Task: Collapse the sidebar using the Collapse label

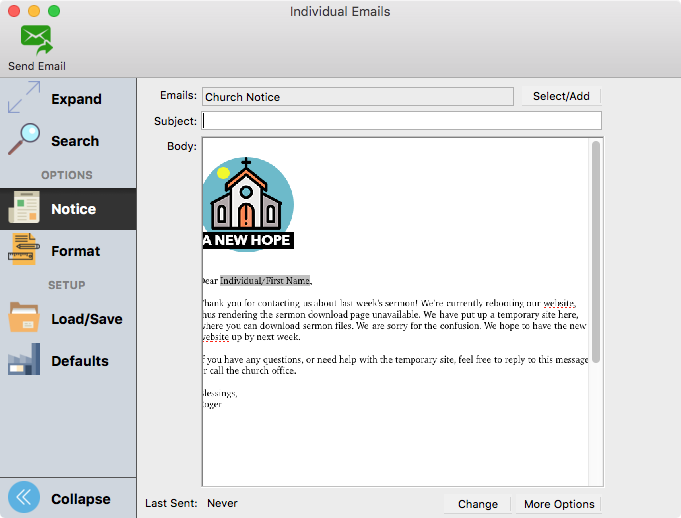Action: [81, 499]
